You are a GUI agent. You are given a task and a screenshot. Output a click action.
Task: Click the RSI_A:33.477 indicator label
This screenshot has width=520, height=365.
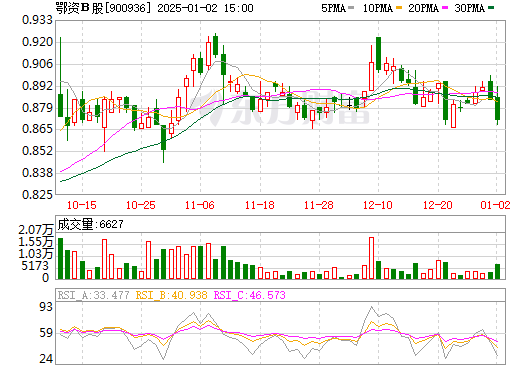94,295
